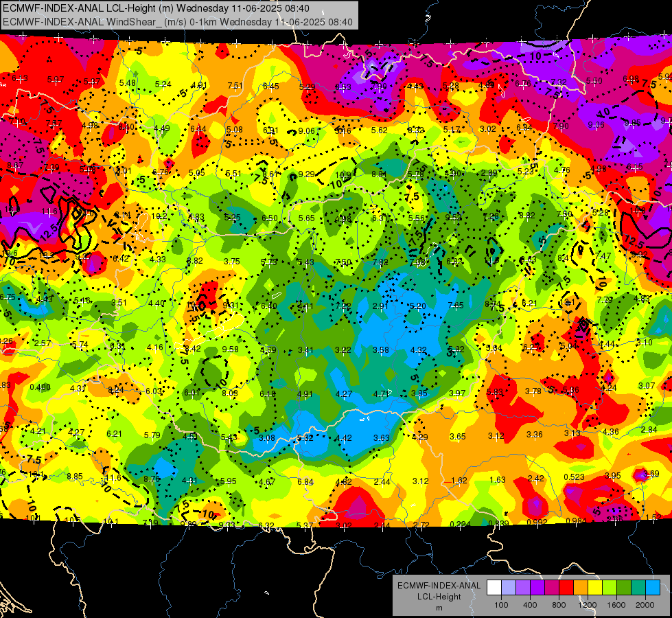The width and height of the screenshot is (672, 618).
Task: Click the grid value '7.51'
Action: (235, 85)
